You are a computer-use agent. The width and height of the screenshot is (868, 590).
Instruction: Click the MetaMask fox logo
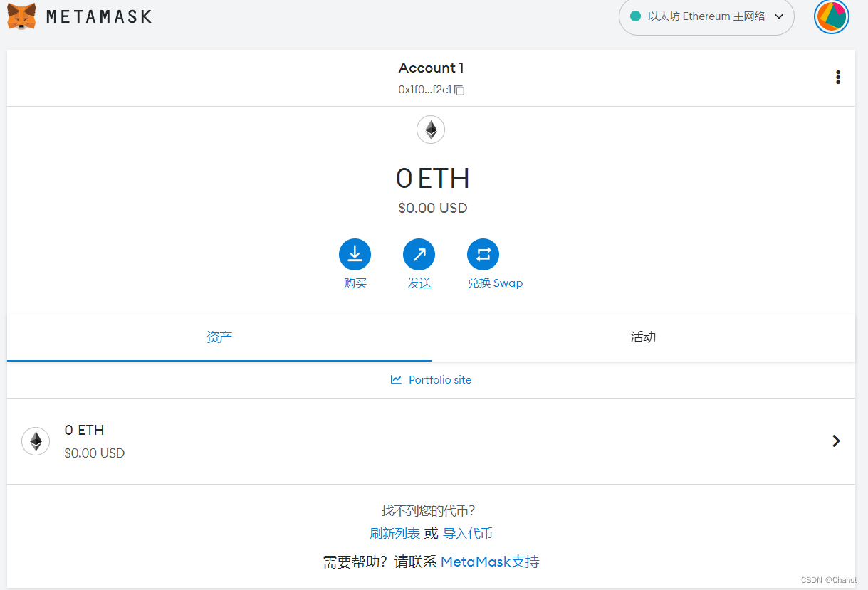(21, 16)
